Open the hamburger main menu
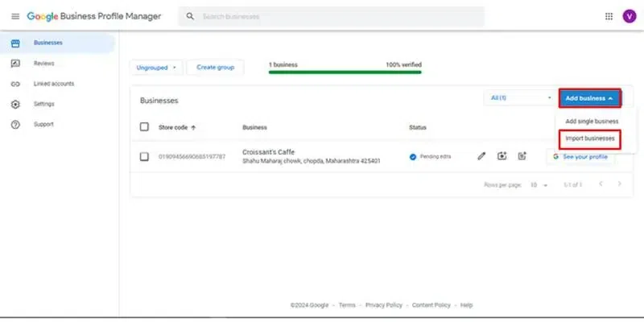 coord(15,16)
